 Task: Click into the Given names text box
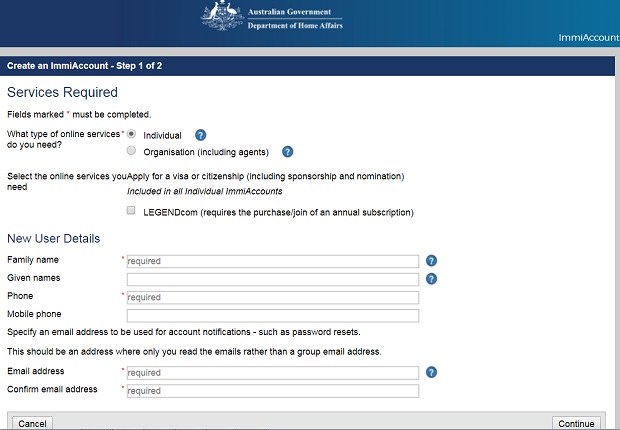coord(271,279)
